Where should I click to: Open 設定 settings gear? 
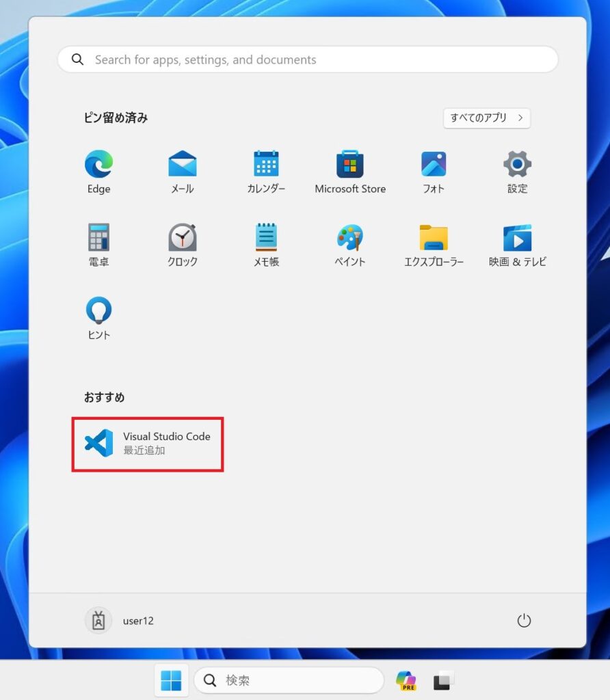tap(517, 172)
